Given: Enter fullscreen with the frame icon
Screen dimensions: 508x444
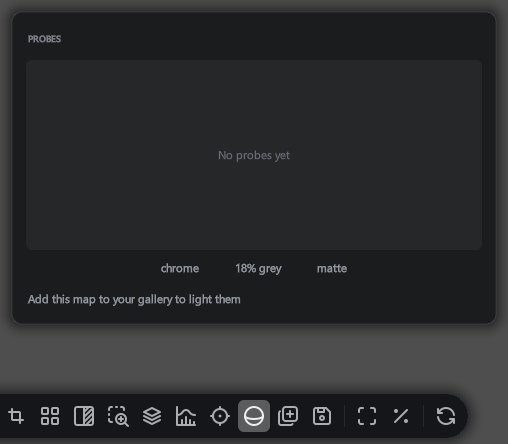Looking at the screenshot, I should click(367, 416).
